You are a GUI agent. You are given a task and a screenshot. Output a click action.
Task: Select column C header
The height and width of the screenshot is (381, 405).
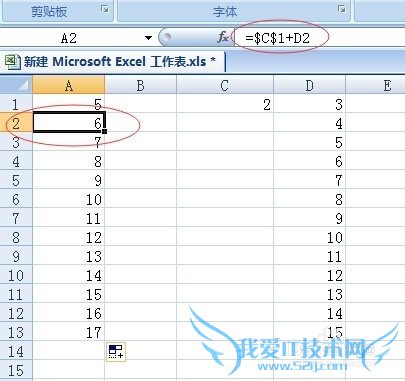(225, 85)
